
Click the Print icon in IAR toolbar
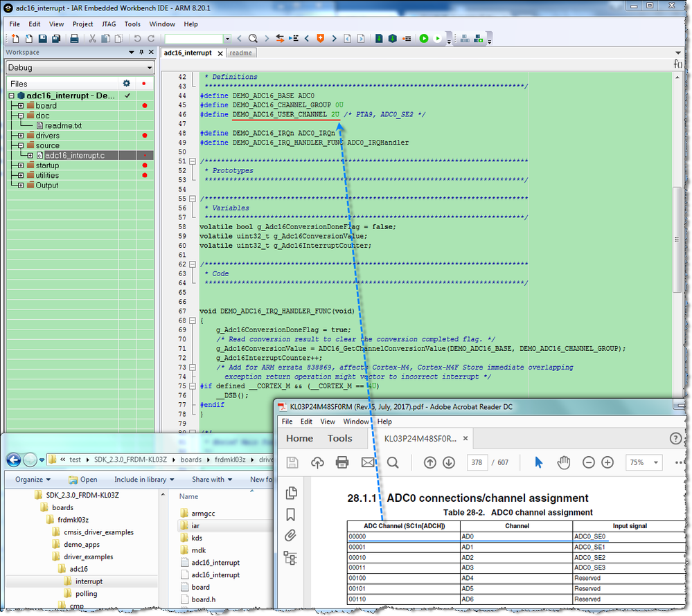74,39
